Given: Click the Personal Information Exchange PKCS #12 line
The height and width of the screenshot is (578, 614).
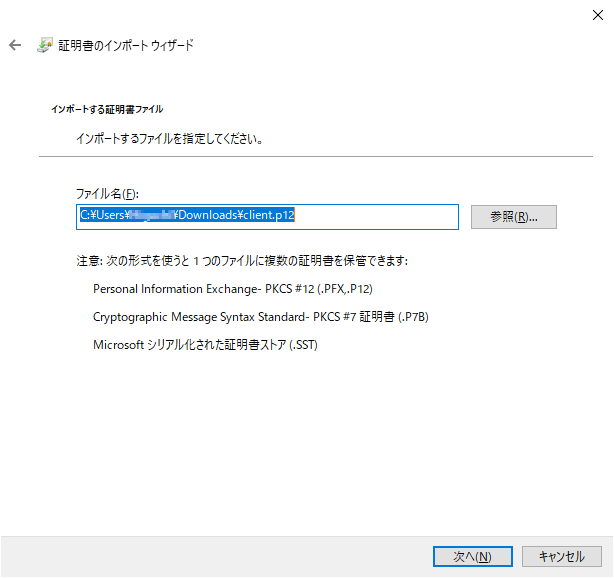Looking at the screenshot, I should pyautogui.click(x=233, y=289).
